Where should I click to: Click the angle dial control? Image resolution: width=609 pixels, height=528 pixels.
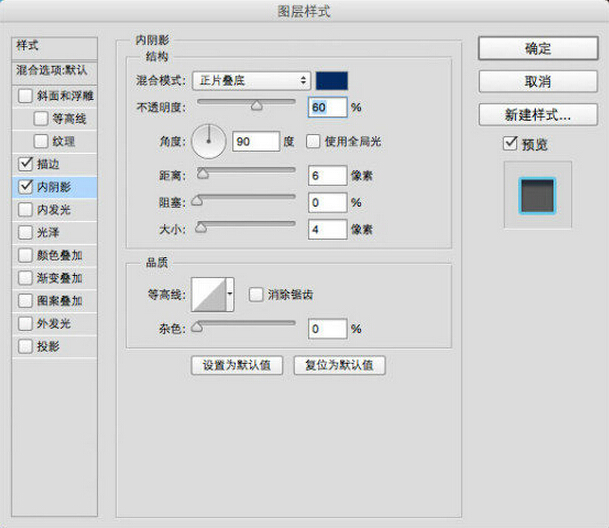(x=209, y=141)
